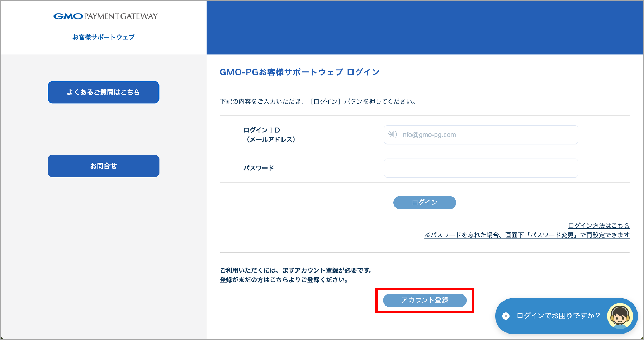644x340 pixels.
Task: Focus the ログインID email address field
Action: [481, 135]
